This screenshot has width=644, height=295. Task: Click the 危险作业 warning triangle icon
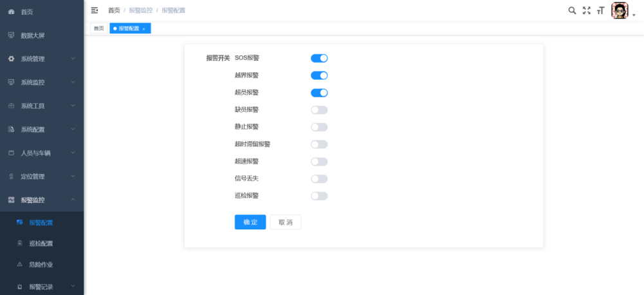pos(20,264)
